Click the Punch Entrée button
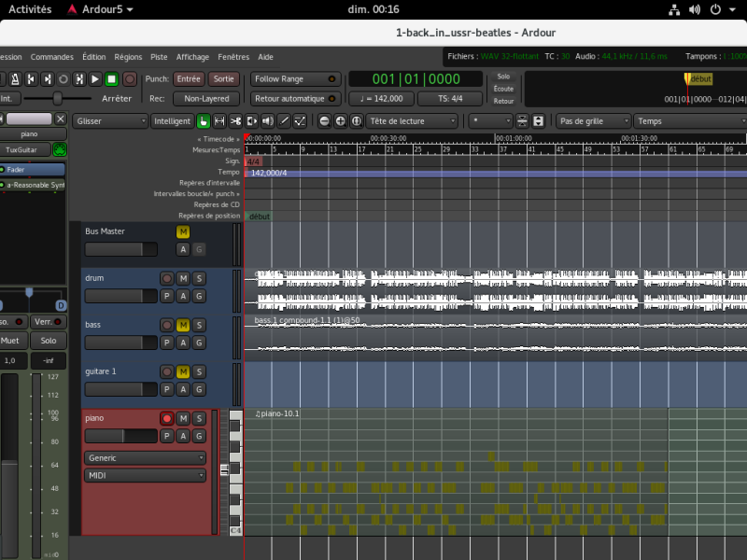 tap(189, 79)
